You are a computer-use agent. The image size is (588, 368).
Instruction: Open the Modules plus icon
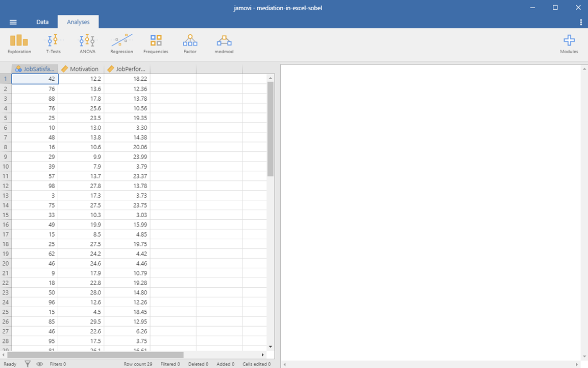569,43
